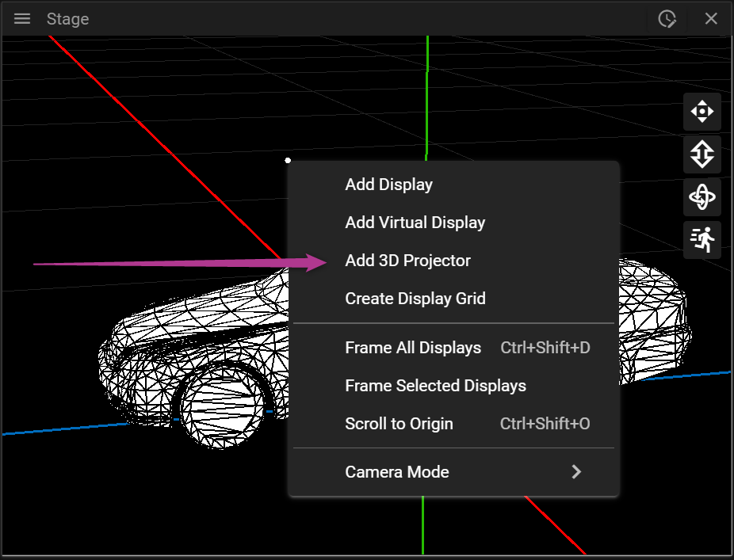Click the clock-with-pencil icon in header
This screenshot has height=560, width=734.
click(667, 19)
